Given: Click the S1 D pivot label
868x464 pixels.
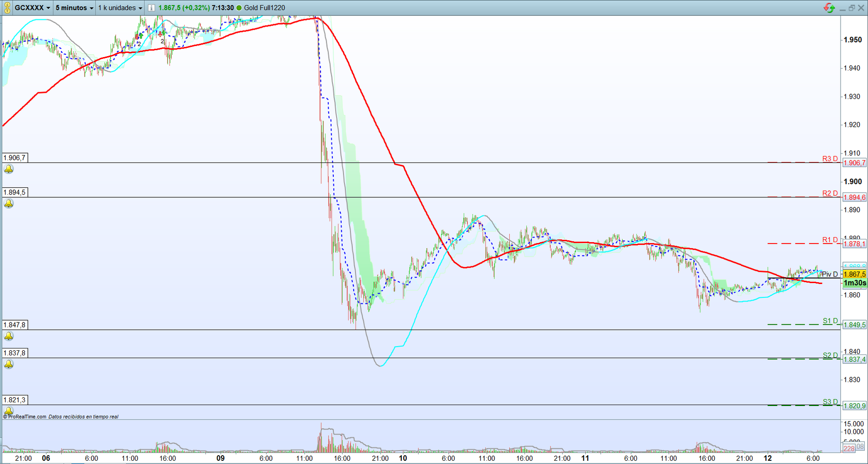Looking at the screenshot, I should 830,321.
